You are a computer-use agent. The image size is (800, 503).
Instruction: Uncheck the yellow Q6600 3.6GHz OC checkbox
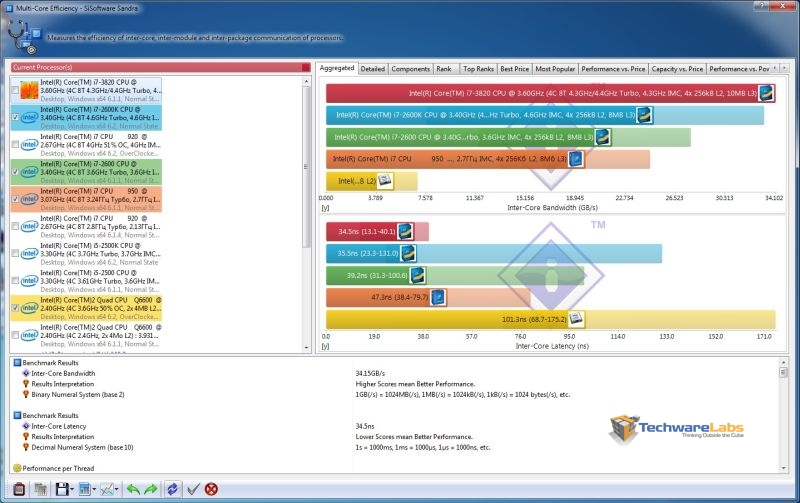[x=15, y=308]
